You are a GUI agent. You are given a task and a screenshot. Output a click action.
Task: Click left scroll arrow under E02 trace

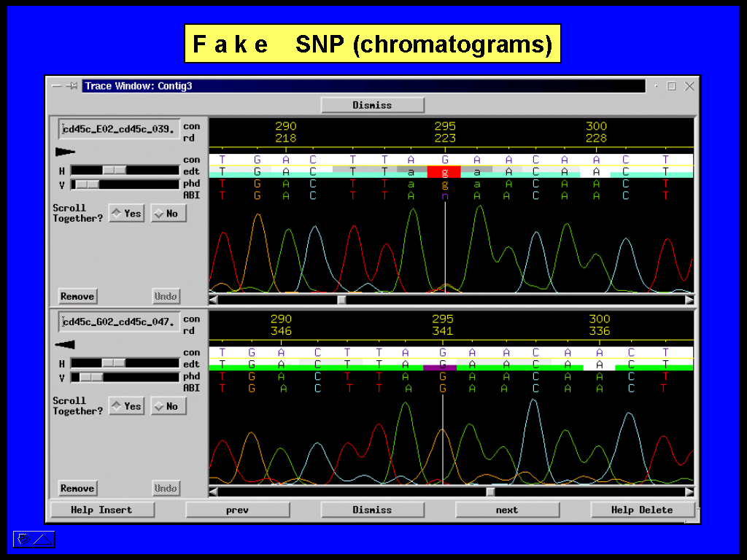213,300
